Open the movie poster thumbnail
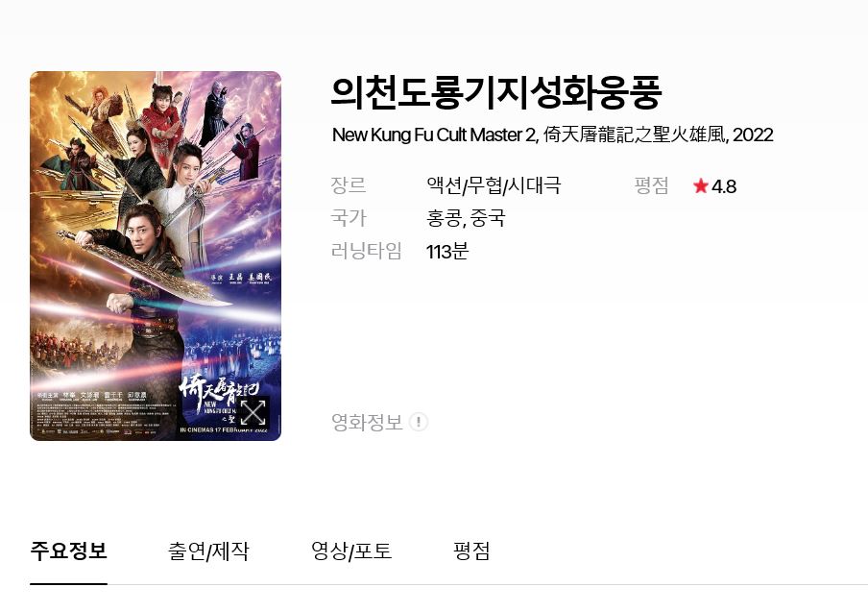The width and height of the screenshot is (868, 612). click(156, 256)
